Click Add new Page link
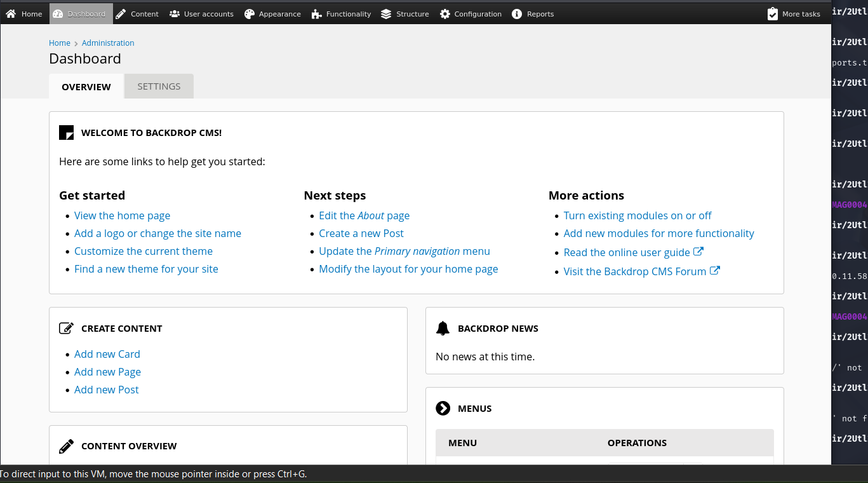 (107, 372)
